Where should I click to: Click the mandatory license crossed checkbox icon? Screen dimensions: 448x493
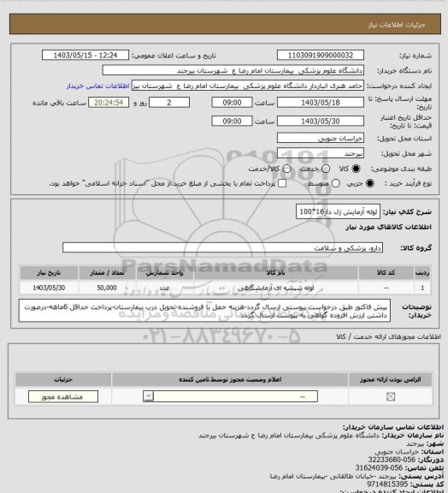pyautogui.click(x=391, y=397)
